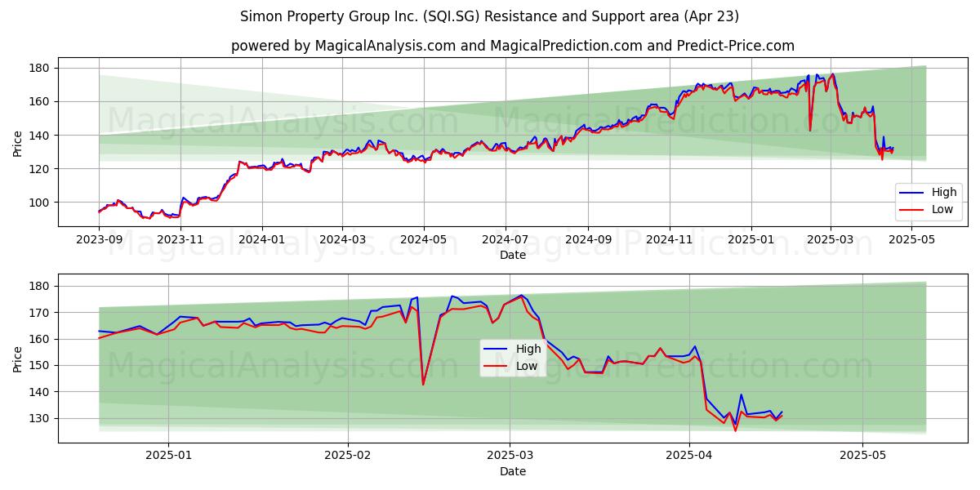Click the April low point near 125 in bottom chart
The height and width of the screenshot is (490, 980).
coord(735,430)
